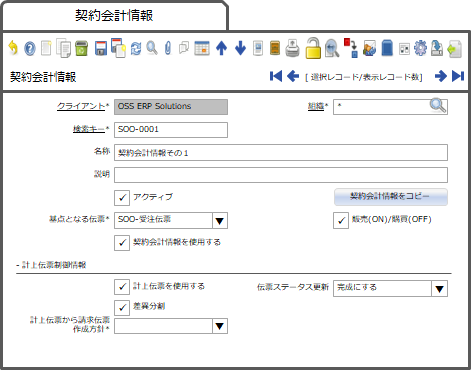
Task: Create a new record with blank page icon
Action: (46, 48)
